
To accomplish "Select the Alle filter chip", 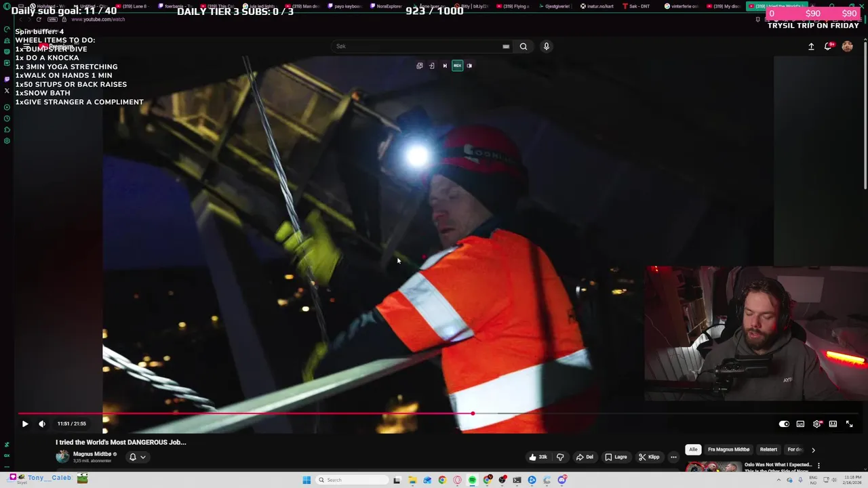I will [693, 449].
